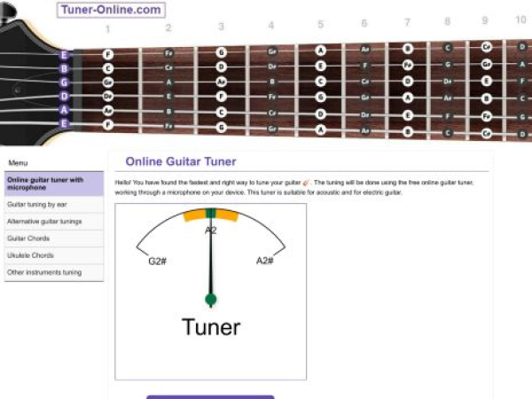Play the G# note on fret 1 of G string

pos(108,82)
